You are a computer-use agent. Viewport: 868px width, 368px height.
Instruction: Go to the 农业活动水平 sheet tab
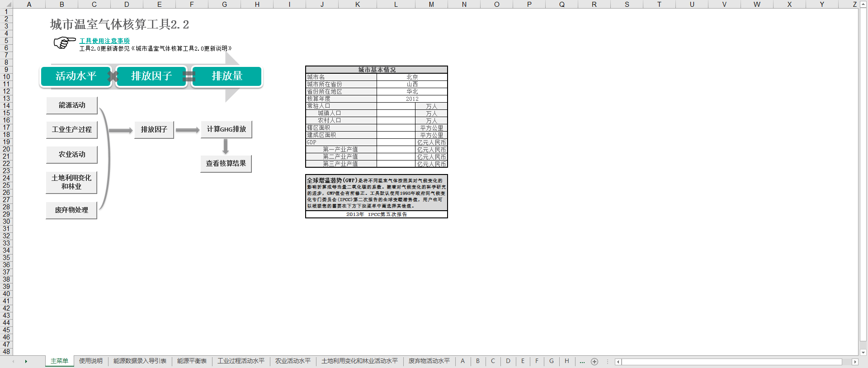293,361
